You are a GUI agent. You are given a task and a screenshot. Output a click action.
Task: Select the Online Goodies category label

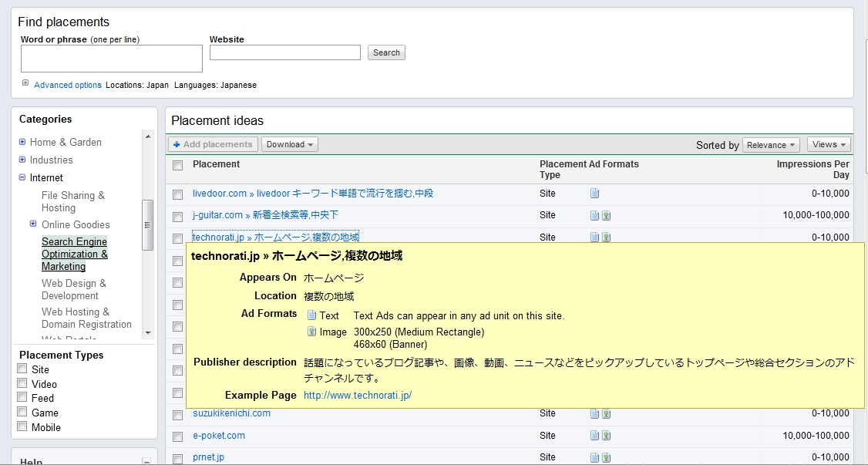pos(76,224)
